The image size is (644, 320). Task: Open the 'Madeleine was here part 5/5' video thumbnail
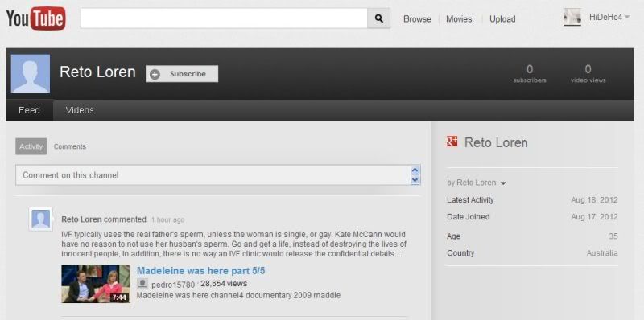(x=96, y=284)
